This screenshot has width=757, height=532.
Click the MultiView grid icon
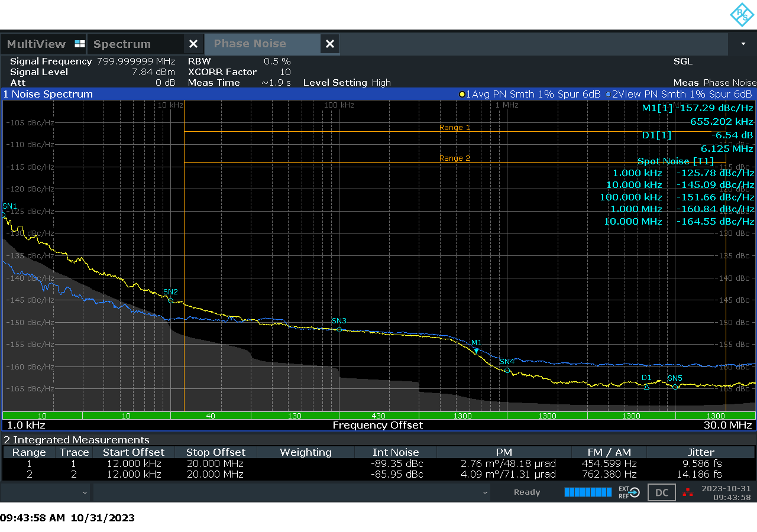tap(80, 44)
